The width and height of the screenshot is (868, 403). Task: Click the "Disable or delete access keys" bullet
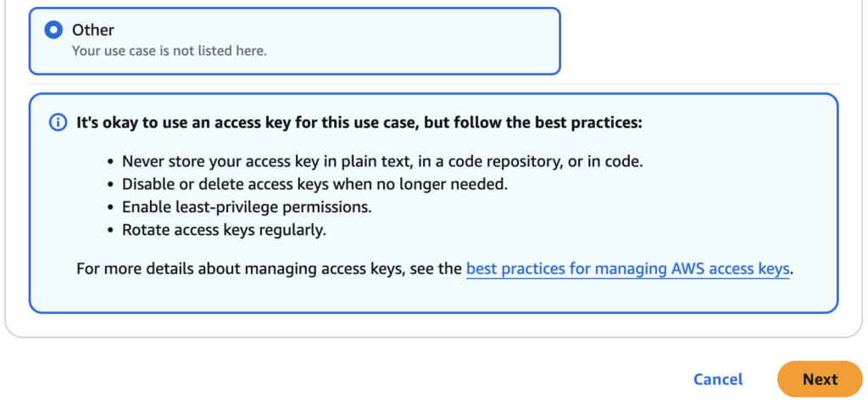[x=314, y=184]
